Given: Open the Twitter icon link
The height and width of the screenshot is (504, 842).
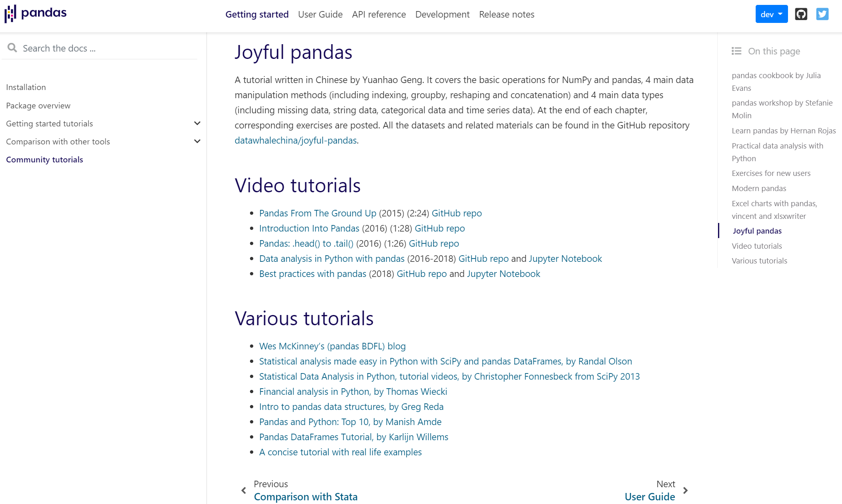Looking at the screenshot, I should pyautogui.click(x=822, y=14).
